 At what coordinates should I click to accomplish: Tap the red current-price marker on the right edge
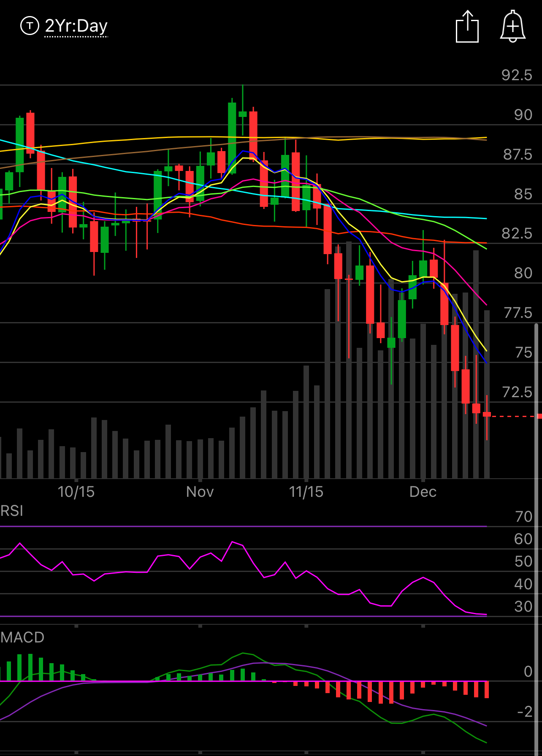[x=539, y=416]
